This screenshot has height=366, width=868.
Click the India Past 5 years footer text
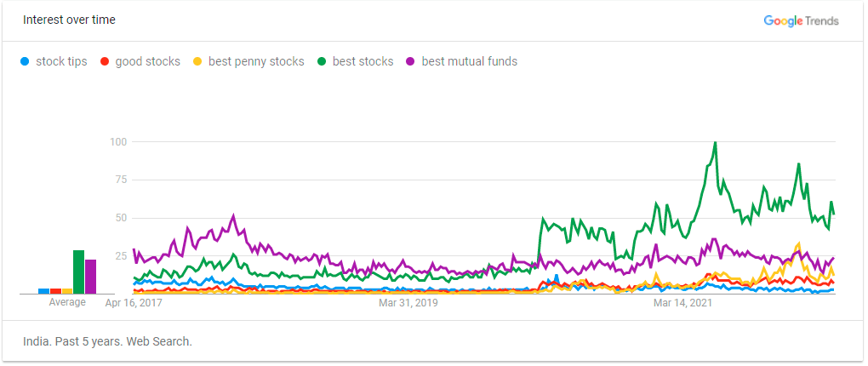(108, 341)
